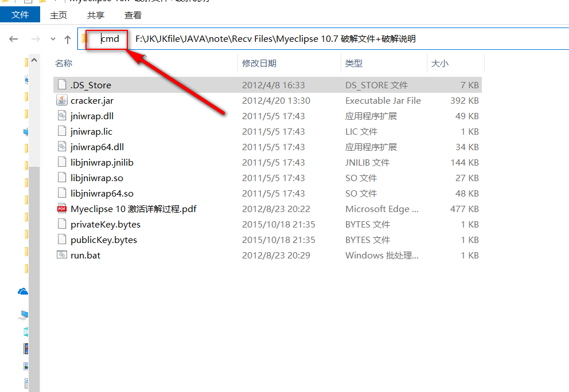
Task: Click the address bar path text
Action: [x=275, y=39]
